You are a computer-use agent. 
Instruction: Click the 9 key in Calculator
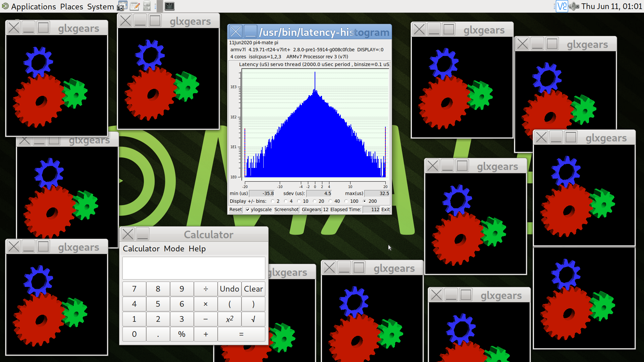182,289
